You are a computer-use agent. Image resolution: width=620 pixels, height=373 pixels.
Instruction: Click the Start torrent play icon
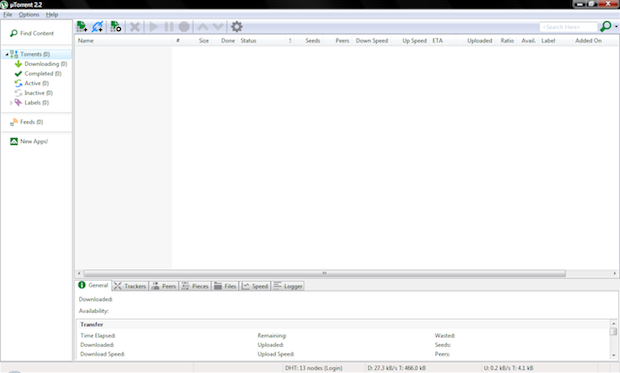click(x=154, y=27)
